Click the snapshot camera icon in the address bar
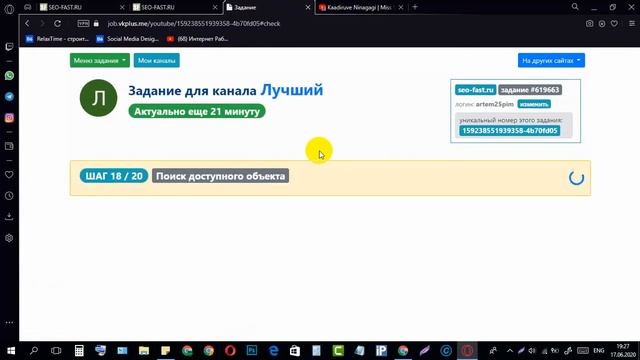Viewport: 640px width, 360px height. (589, 24)
